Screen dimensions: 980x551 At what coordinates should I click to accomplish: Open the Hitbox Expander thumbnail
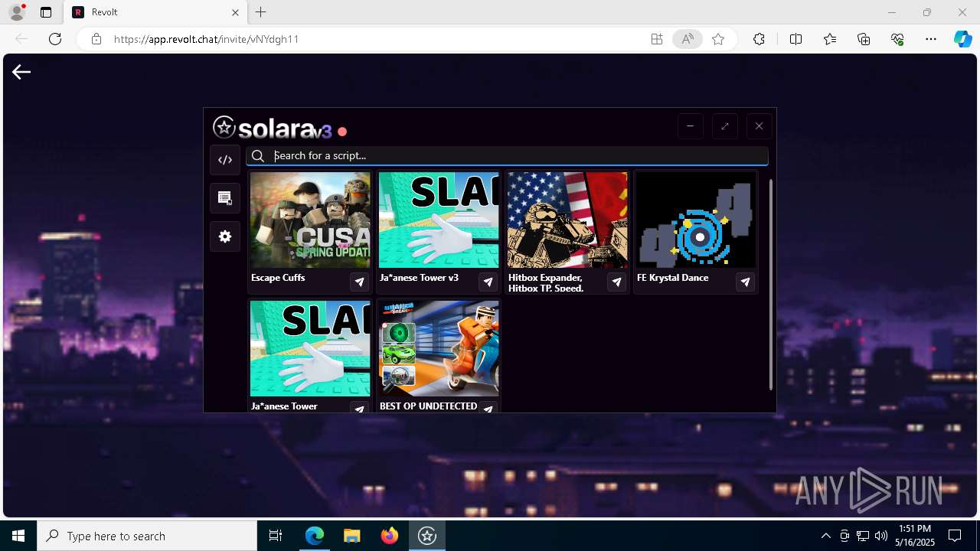pyautogui.click(x=567, y=220)
